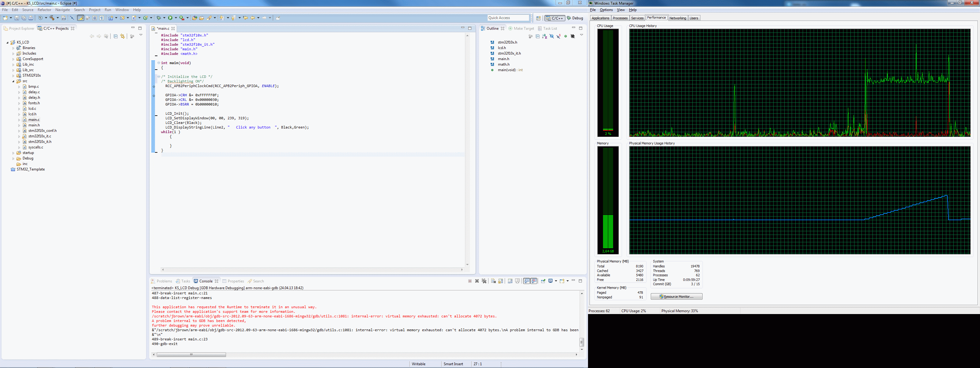This screenshot has height=368, width=980.
Task: Click Link with Editor icon in Projects view
Action: click(123, 36)
